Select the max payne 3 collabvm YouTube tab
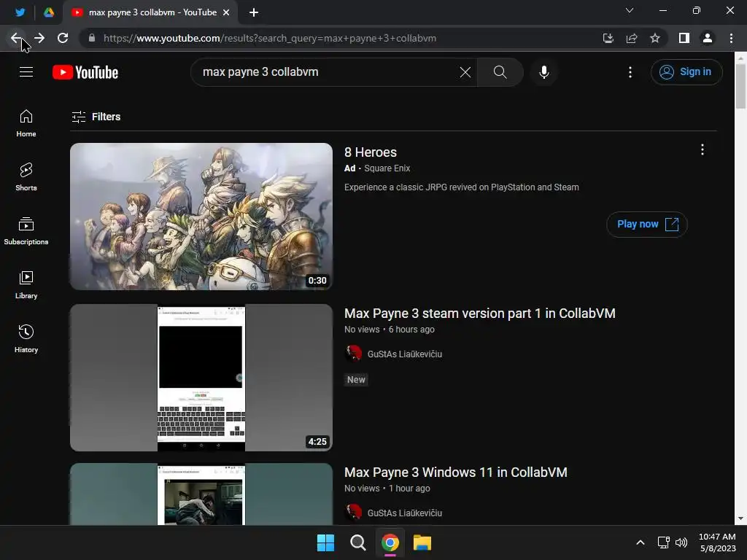747x560 pixels. (x=150, y=12)
